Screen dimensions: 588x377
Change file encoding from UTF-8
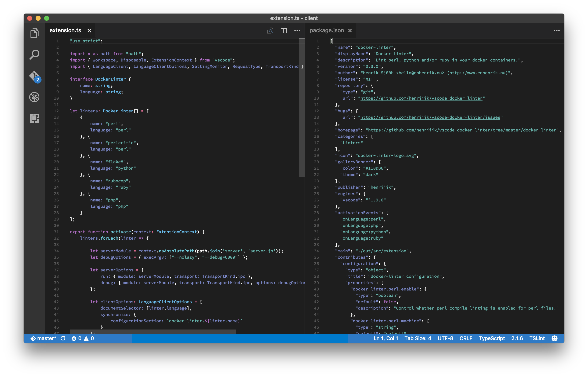coord(445,338)
